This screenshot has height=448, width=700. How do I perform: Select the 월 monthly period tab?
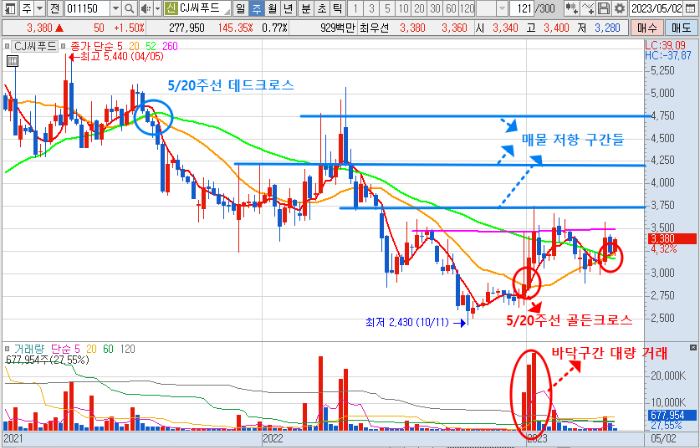tap(272, 8)
